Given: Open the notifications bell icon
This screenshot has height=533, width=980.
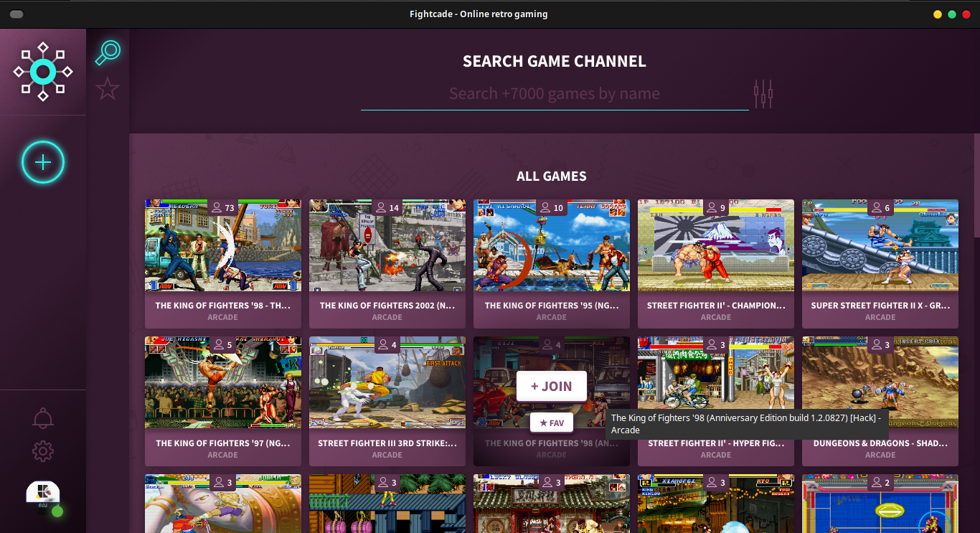Looking at the screenshot, I should [x=43, y=418].
